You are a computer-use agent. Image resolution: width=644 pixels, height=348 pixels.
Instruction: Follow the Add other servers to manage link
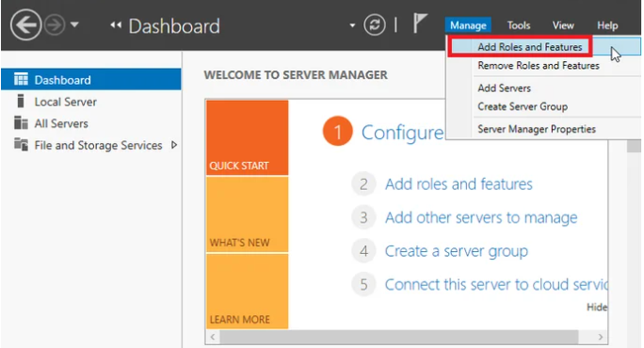point(481,217)
